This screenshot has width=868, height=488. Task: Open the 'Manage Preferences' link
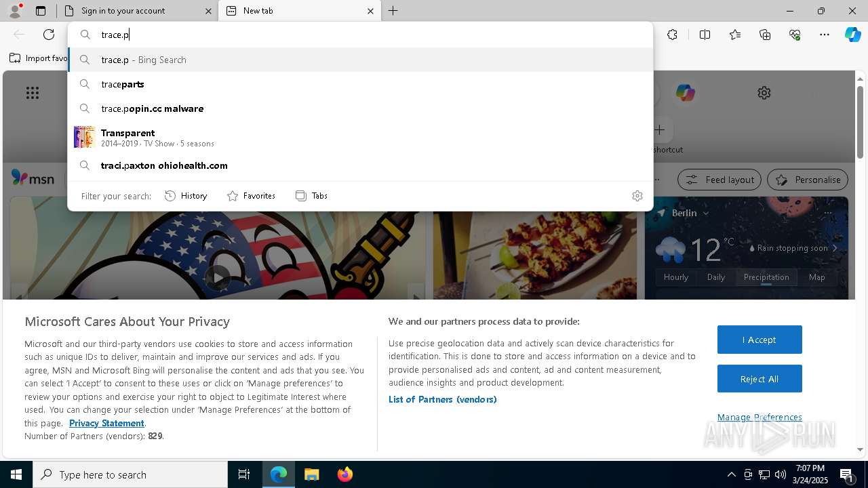[x=759, y=417]
